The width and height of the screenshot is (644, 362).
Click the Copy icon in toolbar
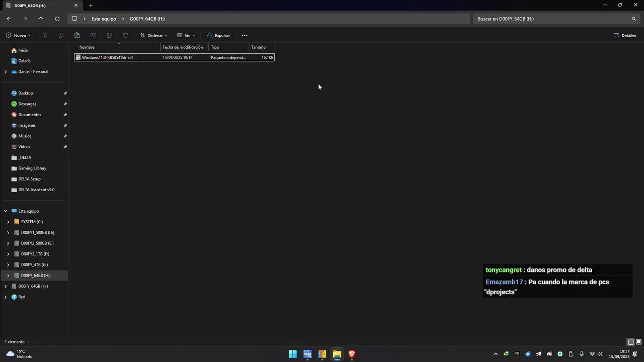61,35
